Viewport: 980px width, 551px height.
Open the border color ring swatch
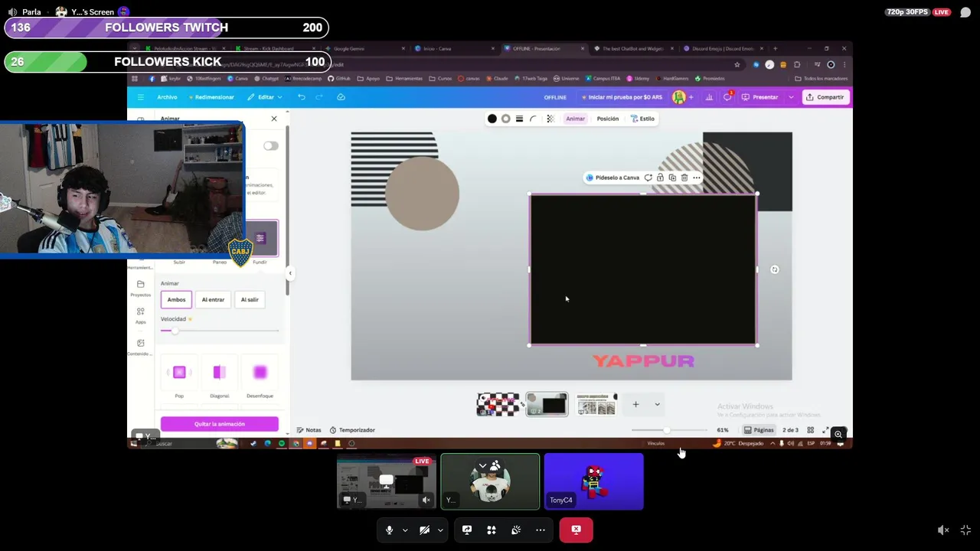[506, 119]
